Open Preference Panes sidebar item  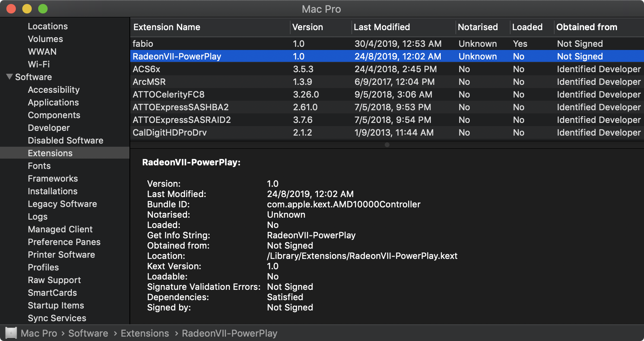(64, 242)
